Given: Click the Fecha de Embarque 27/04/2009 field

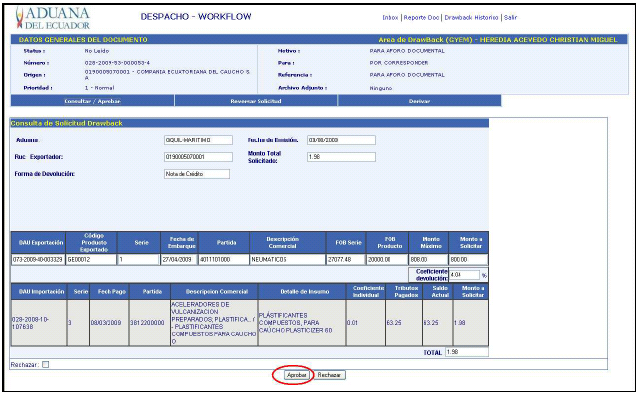Looking at the screenshot, I should coord(178,260).
